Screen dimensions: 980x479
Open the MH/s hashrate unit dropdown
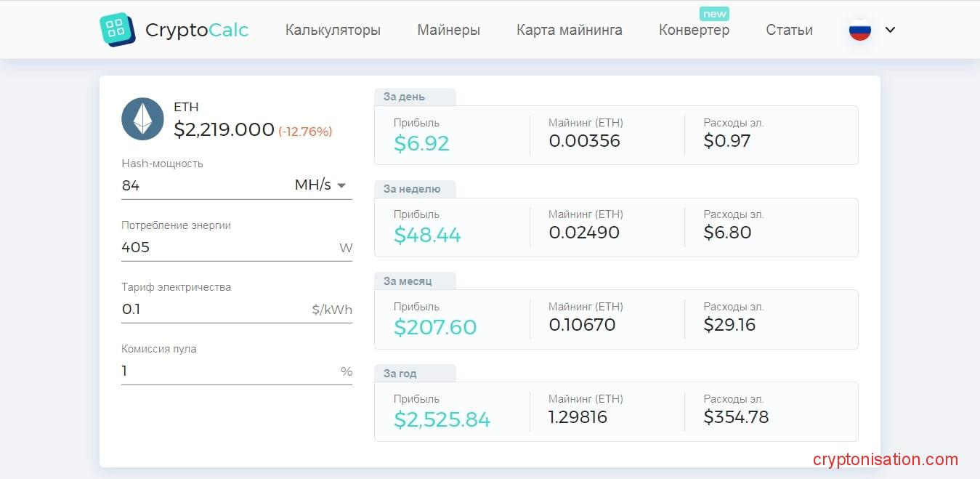coord(320,185)
